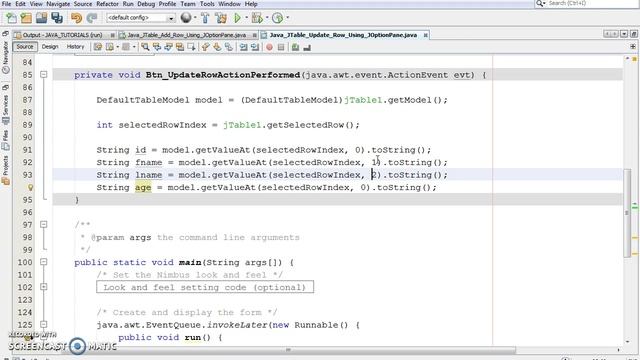
Task: Select Java_JTable_Update_Row_Using_JOptionPane.java tab
Action: [343, 35]
